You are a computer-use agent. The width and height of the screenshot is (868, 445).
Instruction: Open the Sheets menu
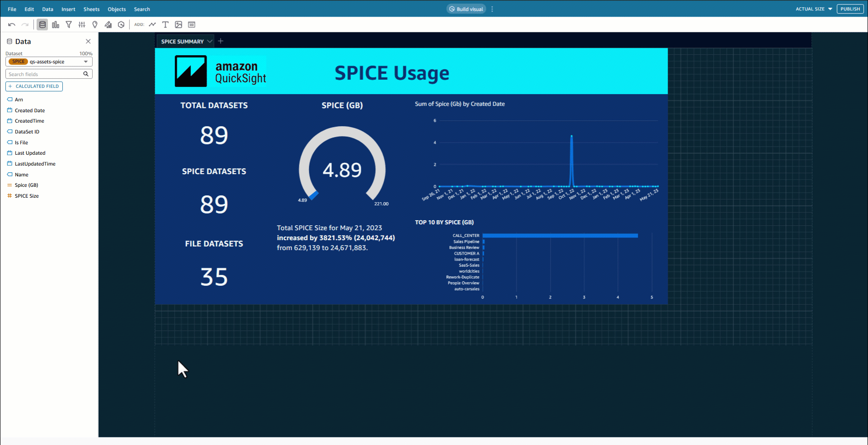[x=92, y=9]
